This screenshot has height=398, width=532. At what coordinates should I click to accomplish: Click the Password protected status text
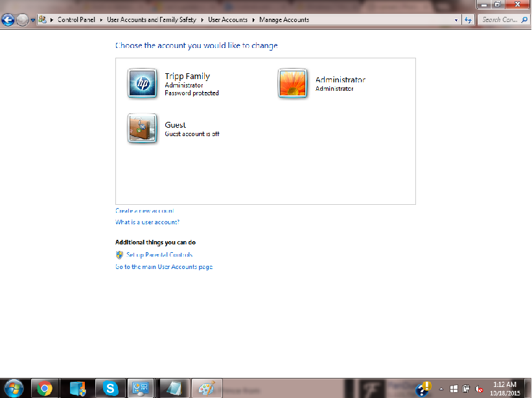point(192,93)
